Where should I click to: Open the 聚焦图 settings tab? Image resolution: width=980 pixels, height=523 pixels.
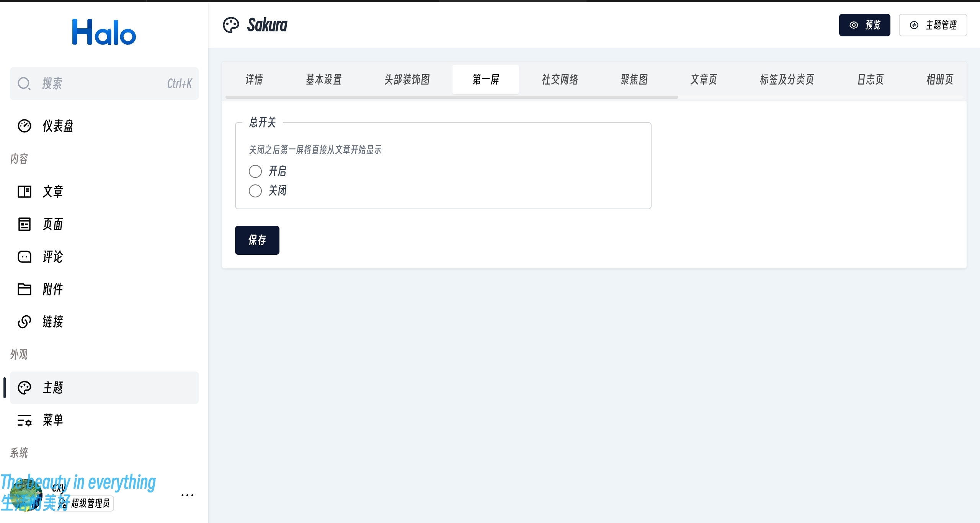coord(634,79)
